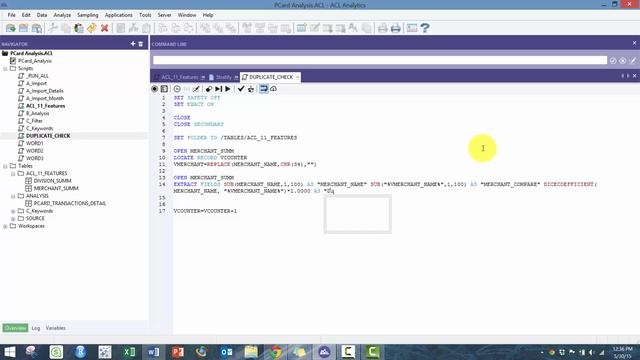Select the Overview tab in Navigator
Image resolution: width=640 pixels, height=360 pixels.
click(16, 328)
